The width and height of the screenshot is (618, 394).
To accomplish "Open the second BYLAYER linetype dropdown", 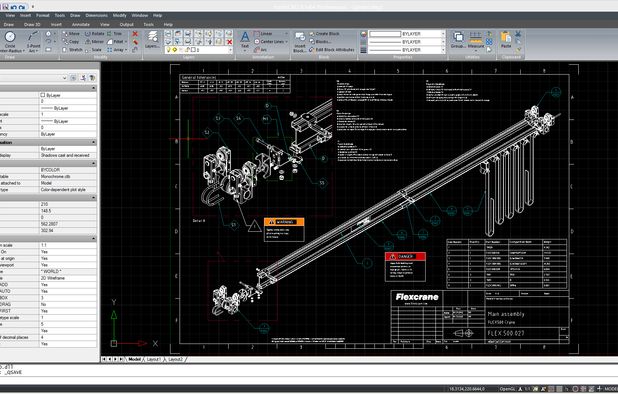I will tap(443, 42).
